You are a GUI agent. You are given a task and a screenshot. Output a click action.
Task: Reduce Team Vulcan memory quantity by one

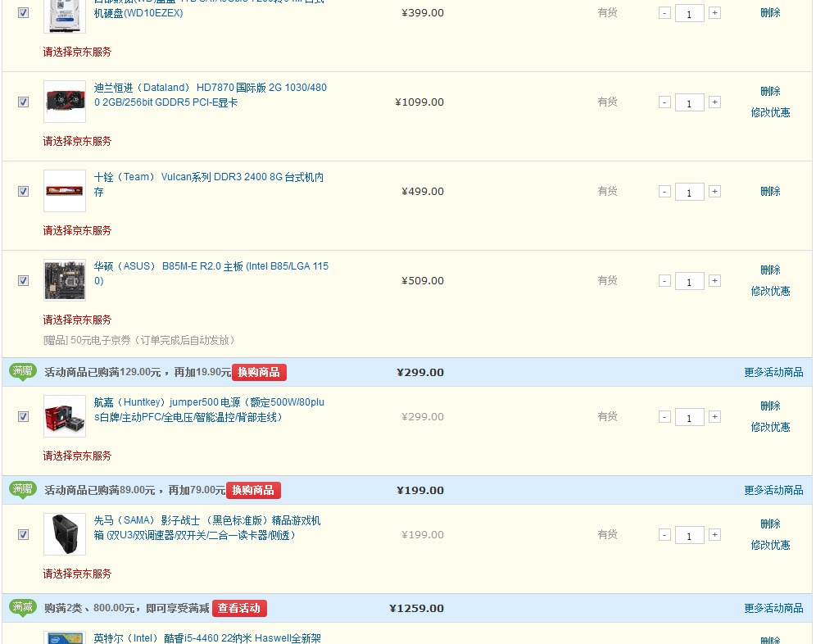(664, 192)
